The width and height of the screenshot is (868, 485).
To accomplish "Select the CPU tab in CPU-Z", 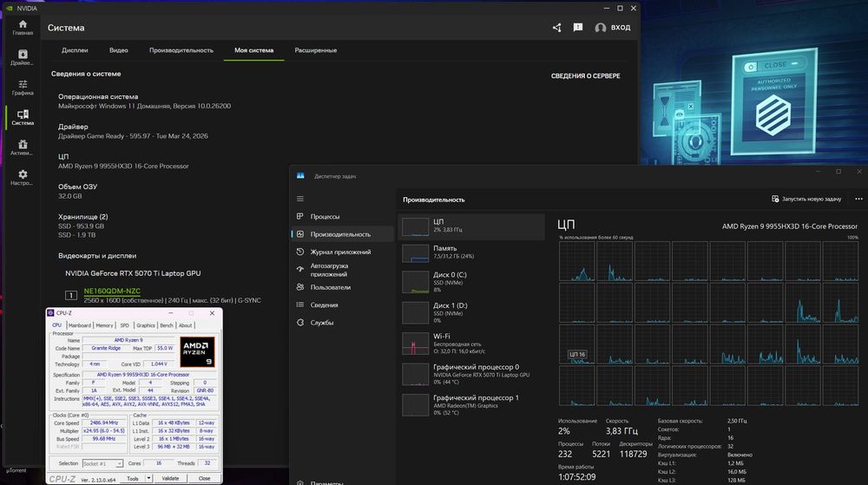I will pyautogui.click(x=57, y=325).
